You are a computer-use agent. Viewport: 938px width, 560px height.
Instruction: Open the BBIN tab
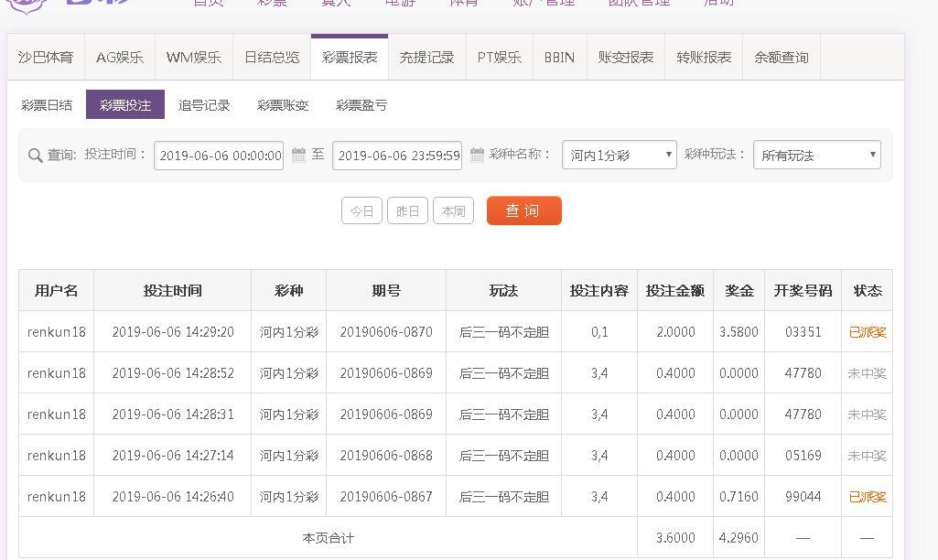[x=560, y=58]
